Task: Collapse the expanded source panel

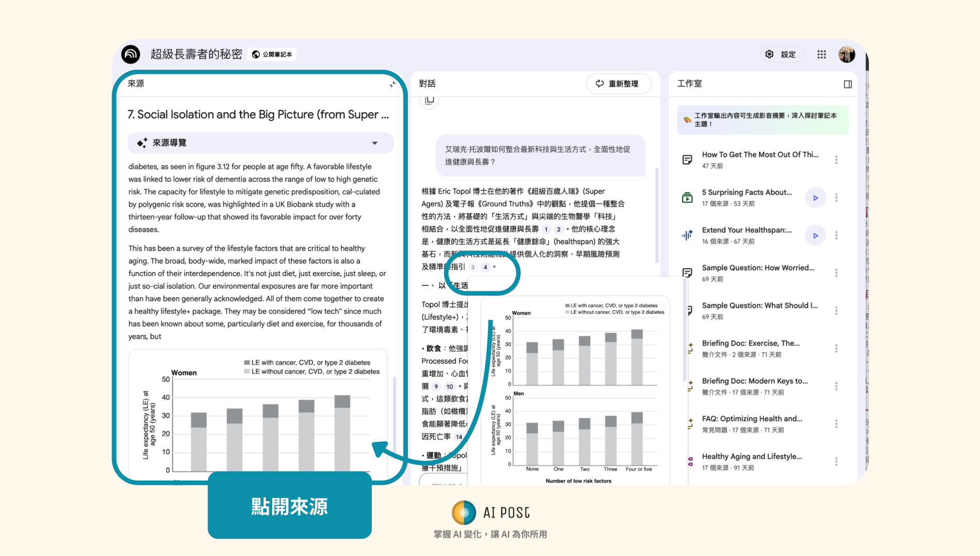Action: [392, 84]
